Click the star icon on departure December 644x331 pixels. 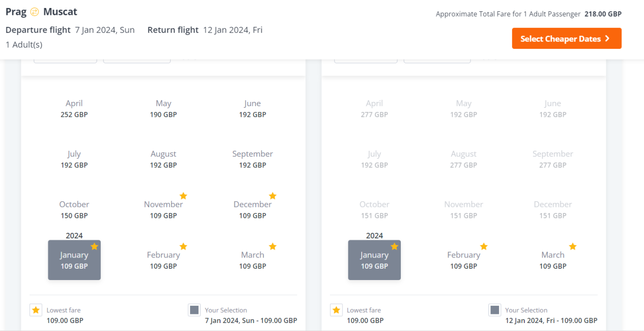272,196
